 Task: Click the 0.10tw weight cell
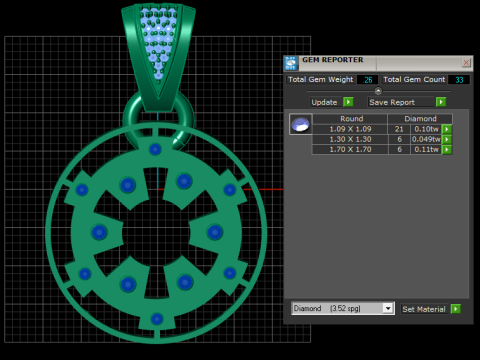point(426,129)
